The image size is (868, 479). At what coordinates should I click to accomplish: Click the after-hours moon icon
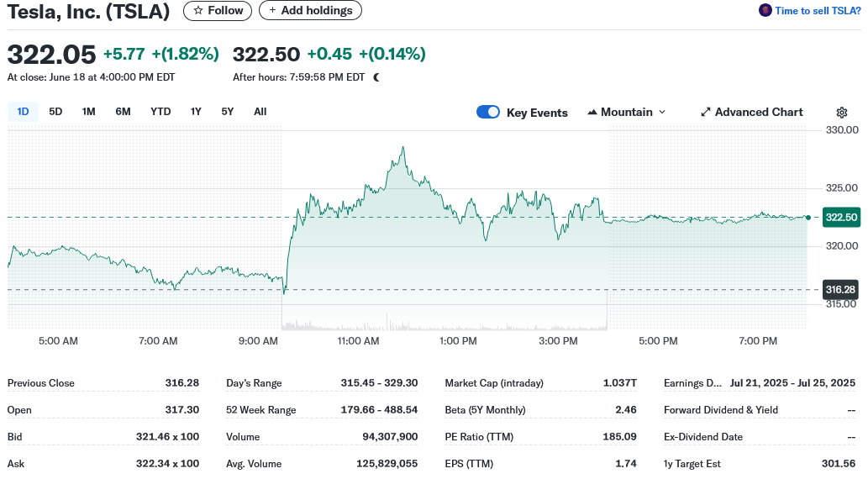coord(377,77)
